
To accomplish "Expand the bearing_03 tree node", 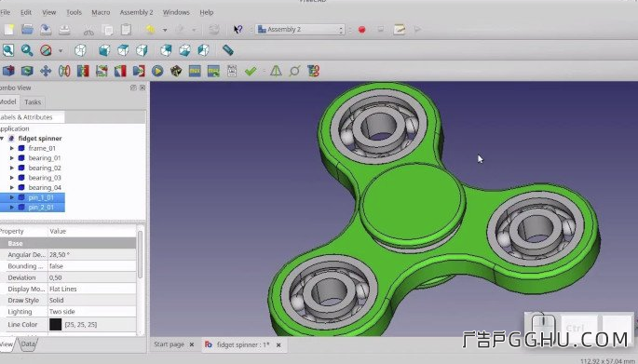I will point(12,178).
